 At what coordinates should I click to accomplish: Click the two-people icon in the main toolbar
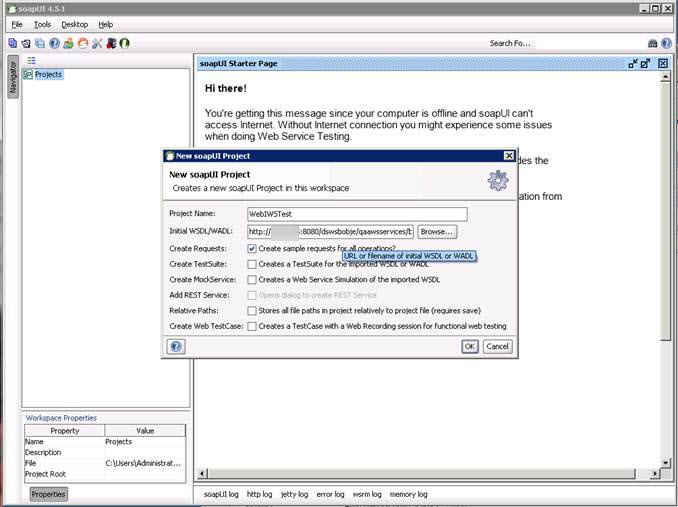click(x=68, y=43)
